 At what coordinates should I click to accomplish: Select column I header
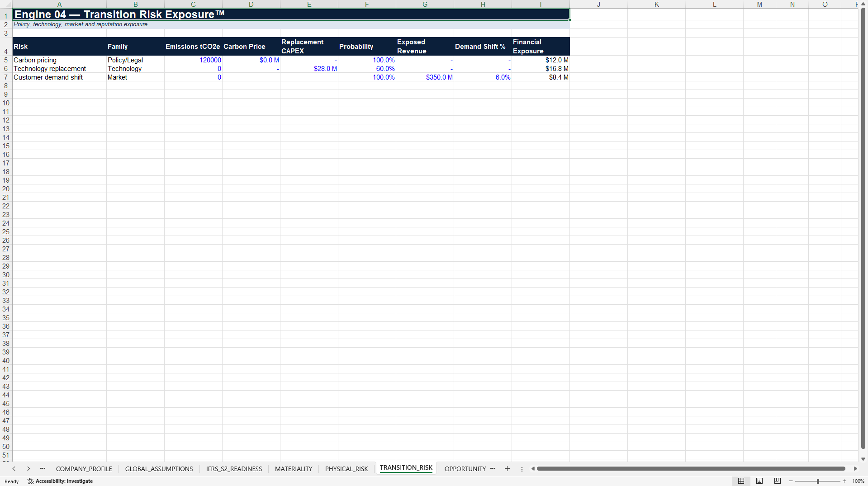541,4
